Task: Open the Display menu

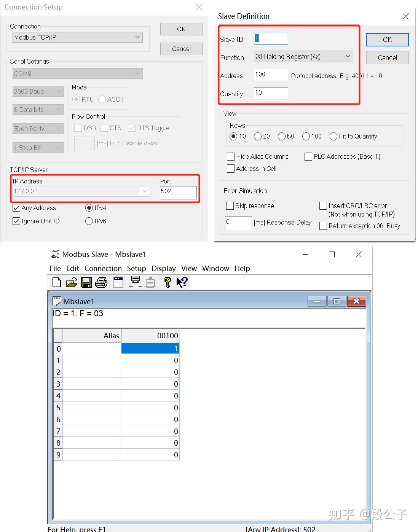Action: pyautogui.click(x=163, y=268)
